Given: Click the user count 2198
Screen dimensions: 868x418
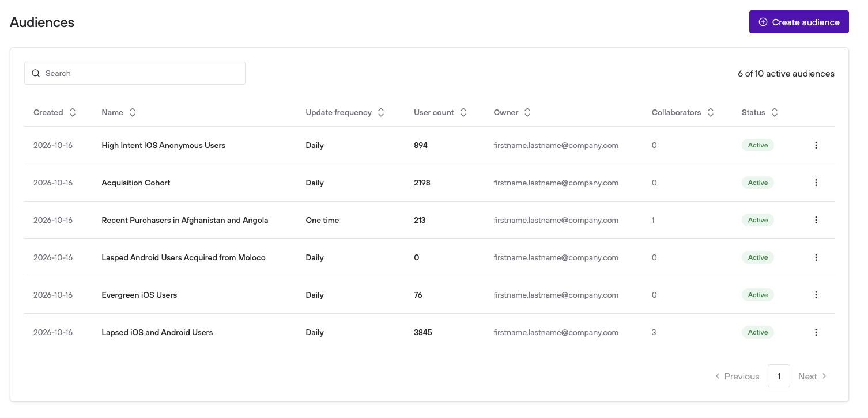Looking at the screenshot, I should click(422, 183).
